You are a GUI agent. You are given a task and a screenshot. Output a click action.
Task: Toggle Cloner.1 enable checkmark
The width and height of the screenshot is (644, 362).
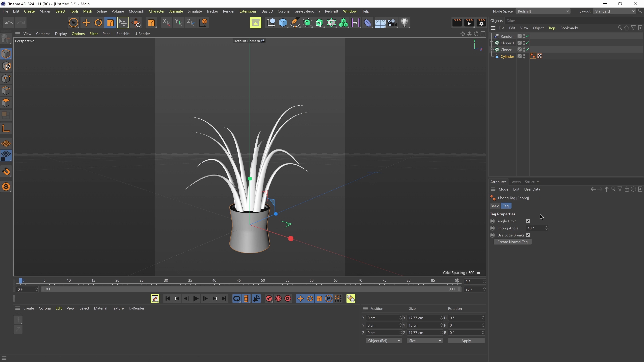click(527, 43)
